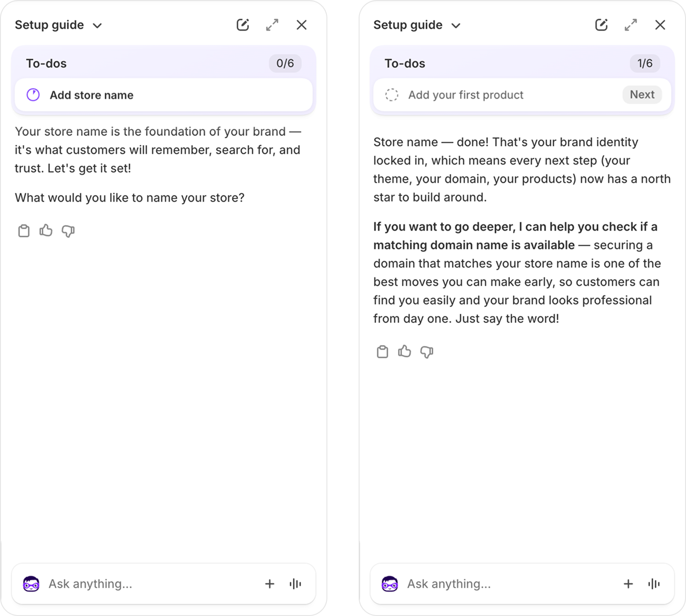The height and width of the screenshot is (616, 686).
Task: Start voice input in left chat box
Action: point(295,584)
